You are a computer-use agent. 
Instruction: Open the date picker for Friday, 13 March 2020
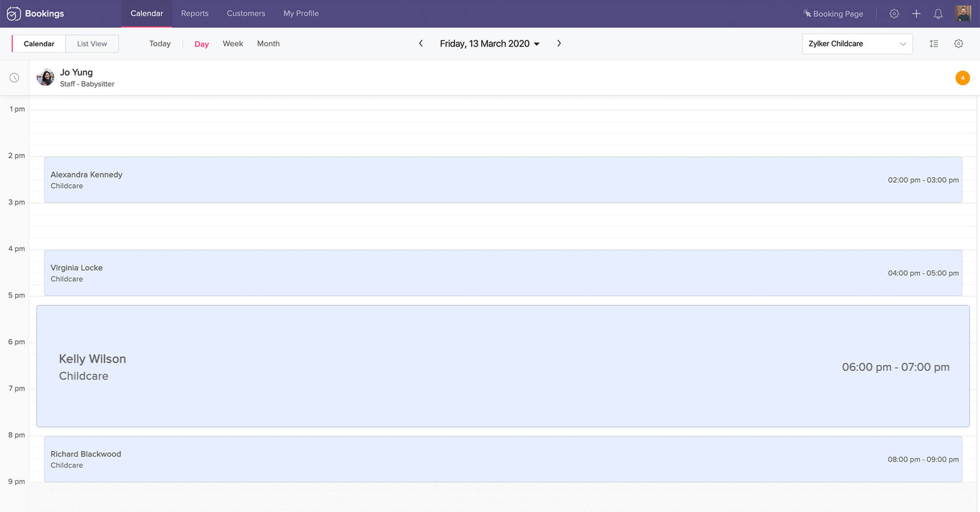(490, 44)
